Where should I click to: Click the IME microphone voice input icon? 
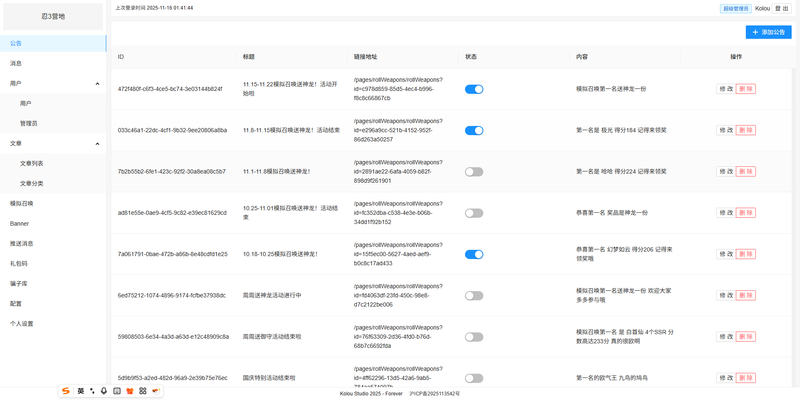[x=104, y=391]
